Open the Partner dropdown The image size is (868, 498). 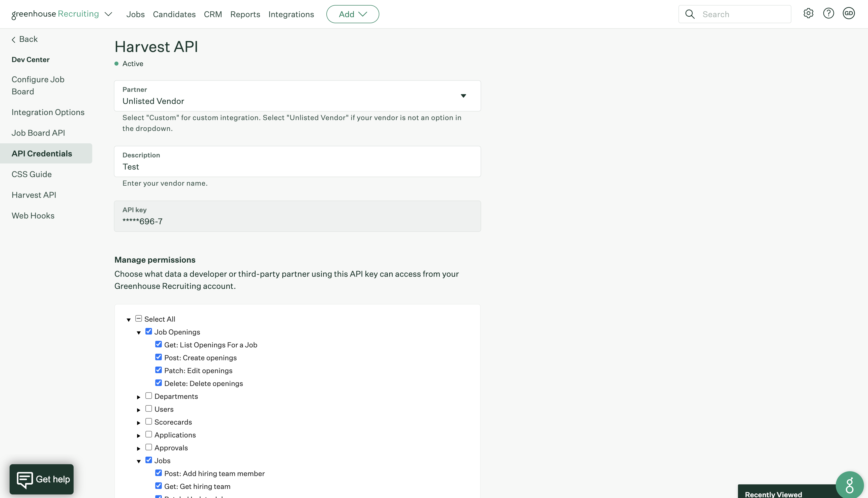point(297,96)
